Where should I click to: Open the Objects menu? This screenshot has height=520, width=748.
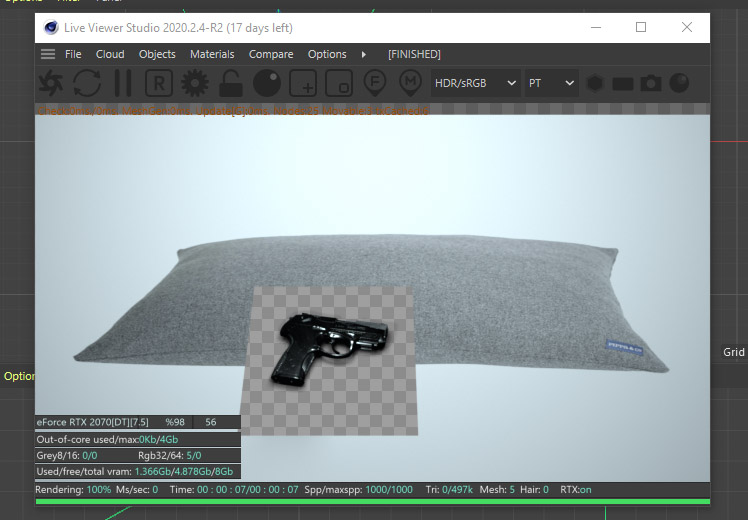coord(157,54)
